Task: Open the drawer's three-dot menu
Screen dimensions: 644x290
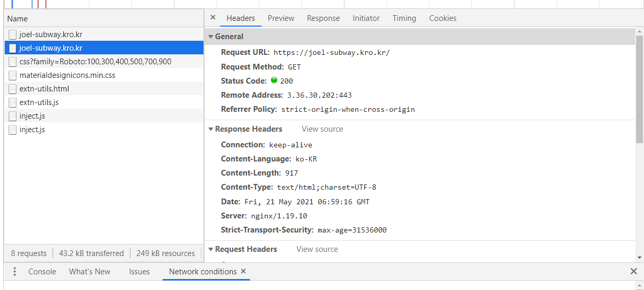Action: point(15,272)
